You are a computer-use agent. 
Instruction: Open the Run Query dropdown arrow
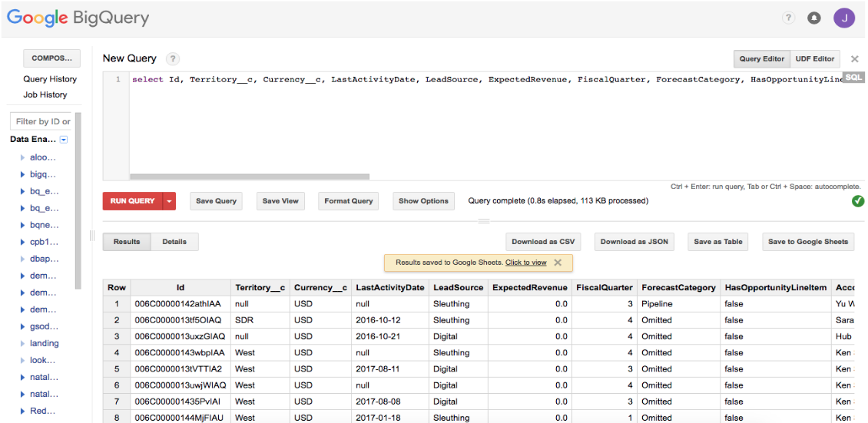[x=169, y=201]
